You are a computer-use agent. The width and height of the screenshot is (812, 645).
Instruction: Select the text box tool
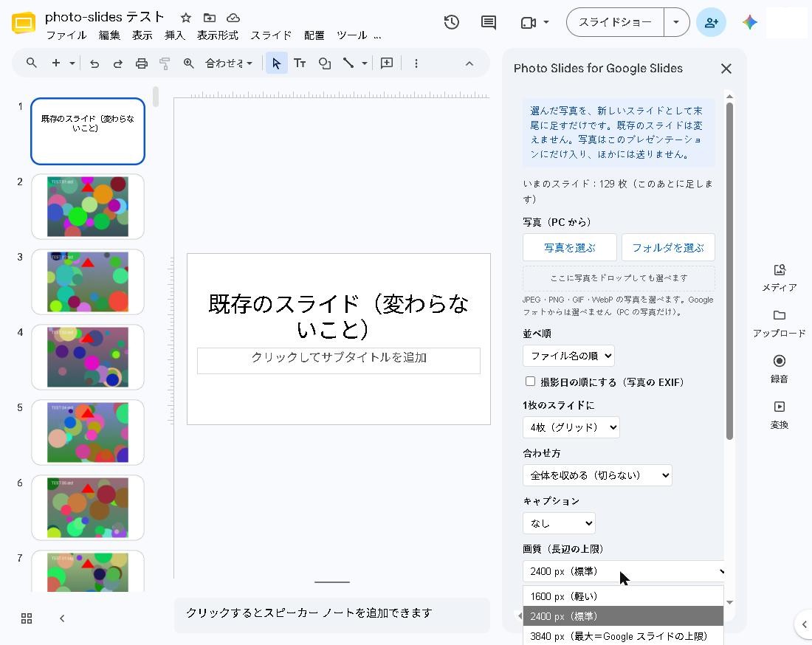300,63
